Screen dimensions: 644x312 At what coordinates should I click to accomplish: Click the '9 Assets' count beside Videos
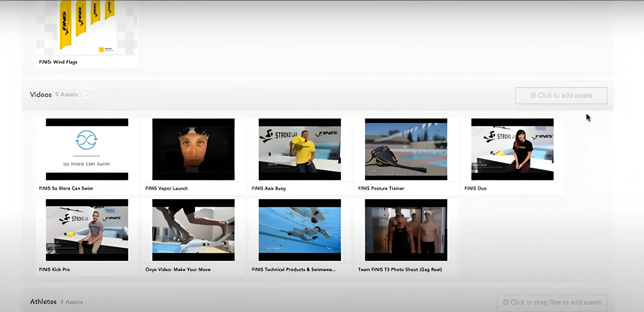point(66,94)
